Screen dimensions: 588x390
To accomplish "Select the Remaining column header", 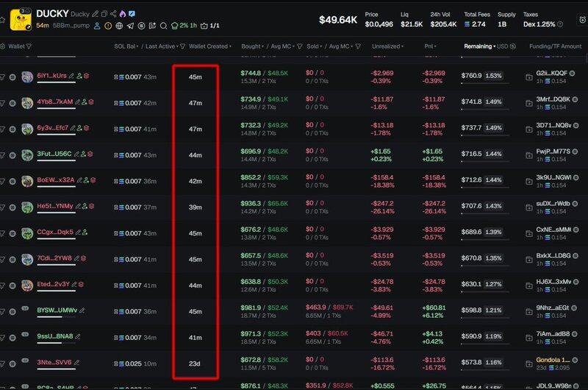I will point(478,46).
